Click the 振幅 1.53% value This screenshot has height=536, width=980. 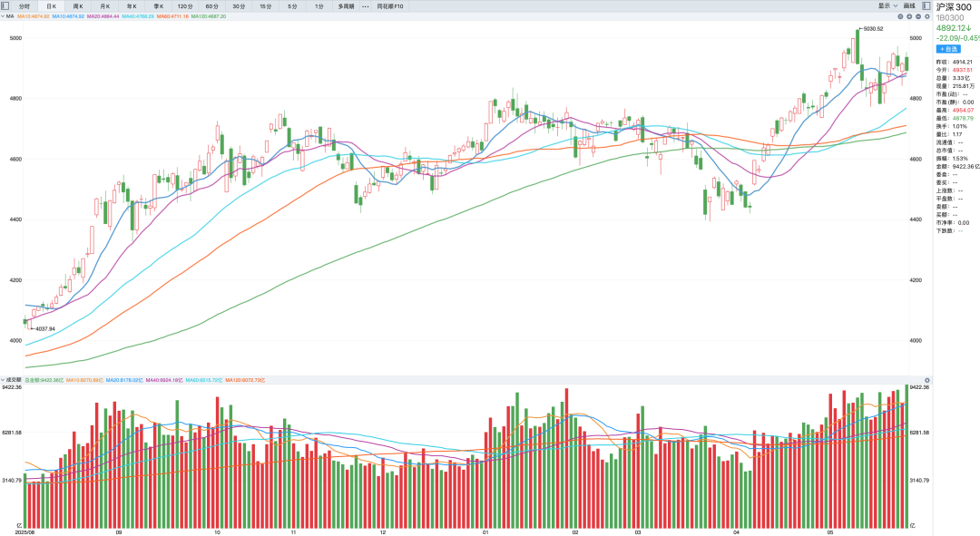coord(959,159)
